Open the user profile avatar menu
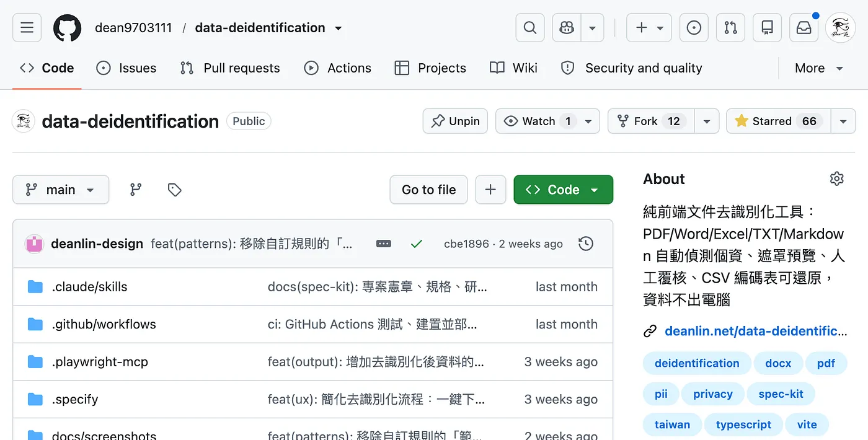This screenshot has width=868, height=440. (840, 28)
